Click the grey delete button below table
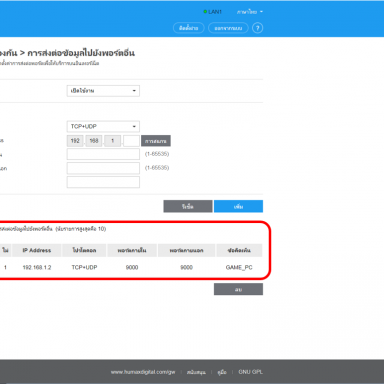Image resolution: width=384 pixels, height=384 pixels. click(x=238, y=289)
